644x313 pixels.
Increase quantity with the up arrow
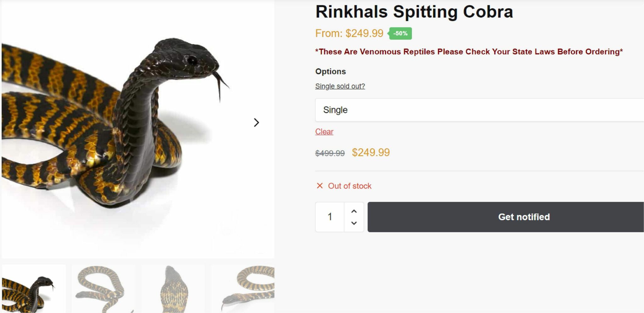pos(354,211)
